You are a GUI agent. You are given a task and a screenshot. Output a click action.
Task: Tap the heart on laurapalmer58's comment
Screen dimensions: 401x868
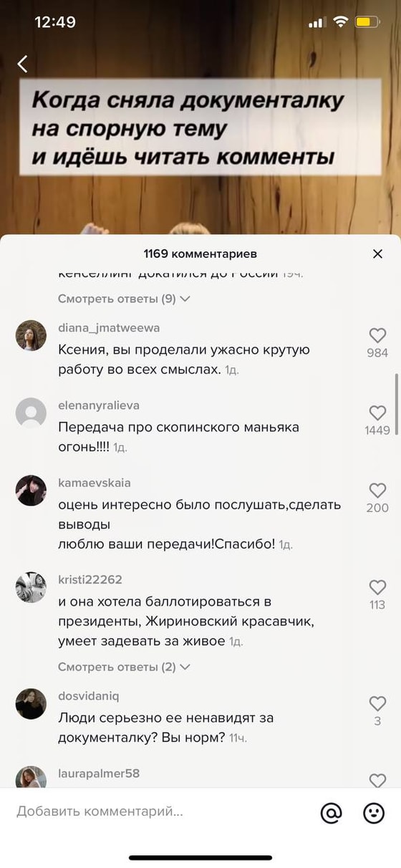pos(377,781)
